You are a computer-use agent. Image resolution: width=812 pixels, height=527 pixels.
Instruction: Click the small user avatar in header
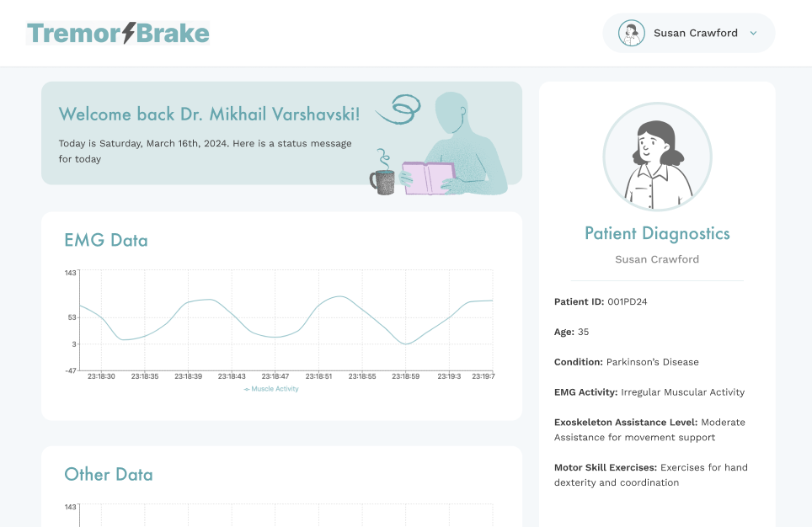631,34
